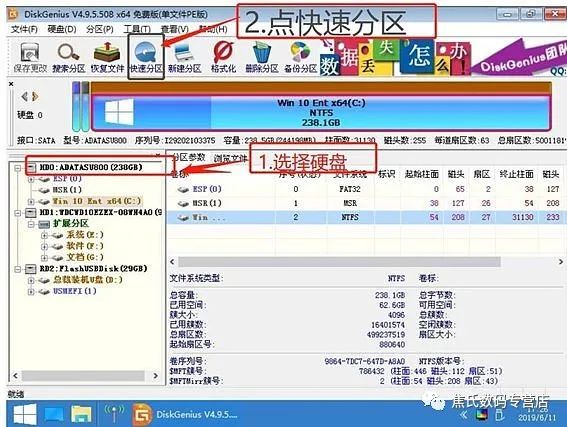This screenshot has width=567, height=427.
Task: Select the ESP(0) row in partition table
Action: 366,189
